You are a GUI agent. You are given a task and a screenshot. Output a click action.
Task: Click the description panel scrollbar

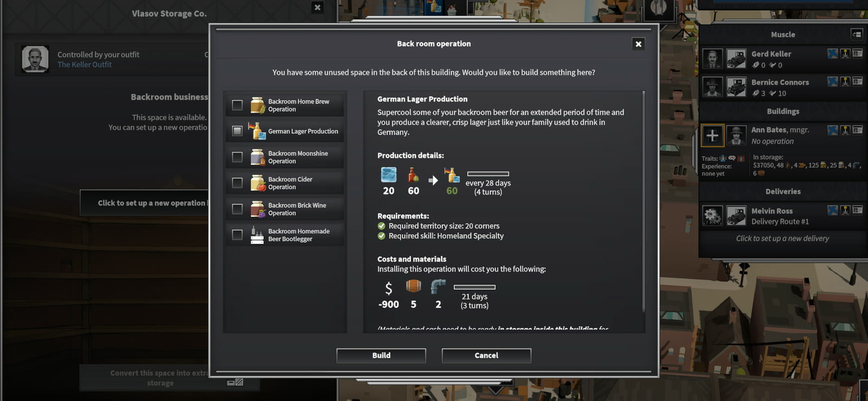(x=643, y=202)
